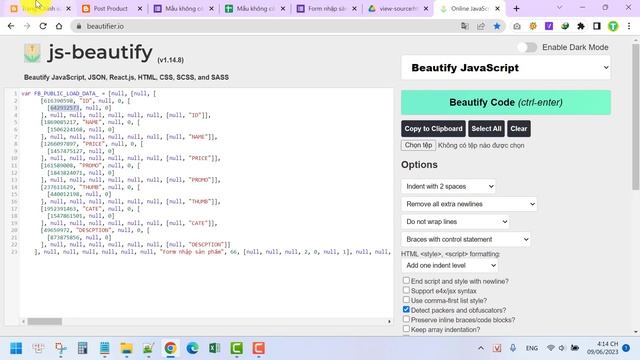Open the Windows Start menu
The width and height of the screenshot is (640, 360).
[16, 348]
